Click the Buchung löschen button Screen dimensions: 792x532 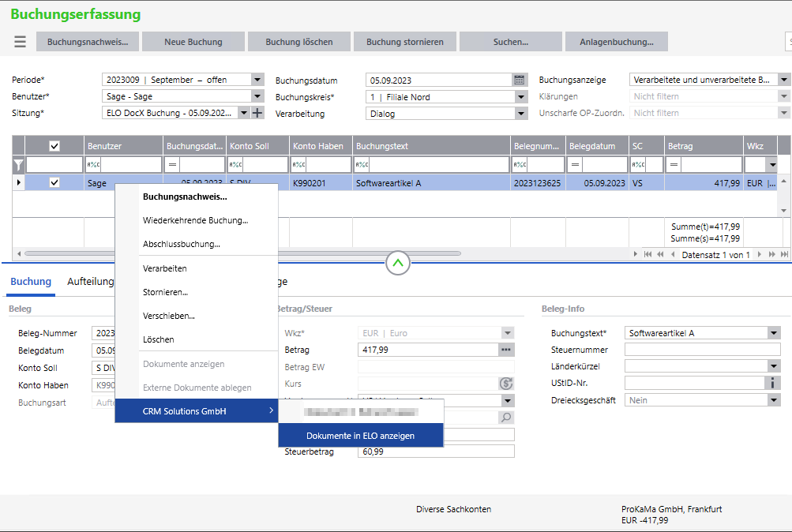(x=299, y=41)
